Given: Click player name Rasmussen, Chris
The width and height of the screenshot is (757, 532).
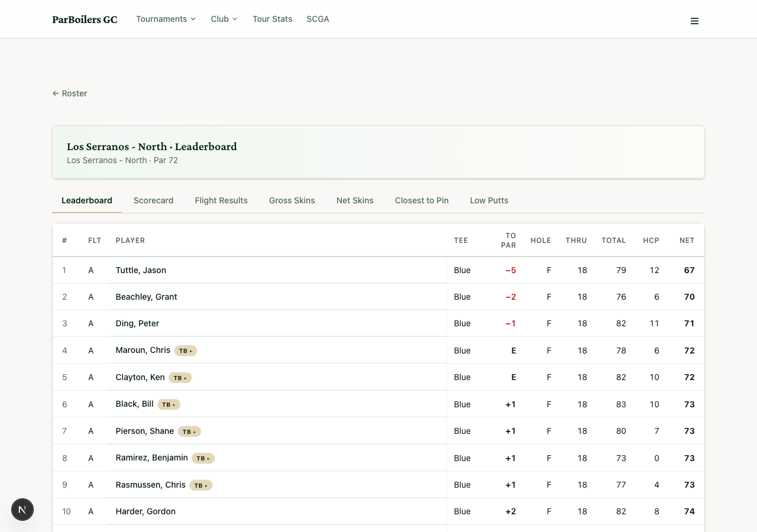Looking at the screenshot, I should [x=151, y=485].
